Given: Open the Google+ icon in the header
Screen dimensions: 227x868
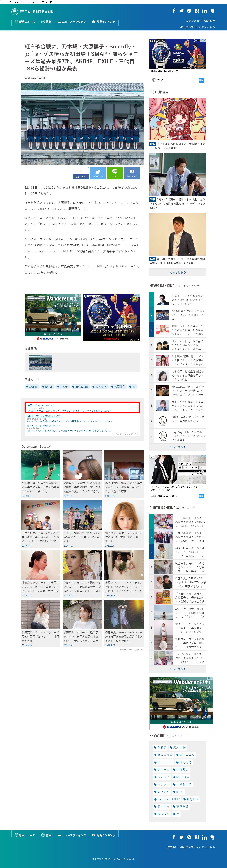Looking at the screenshot, I should [189, 11].
